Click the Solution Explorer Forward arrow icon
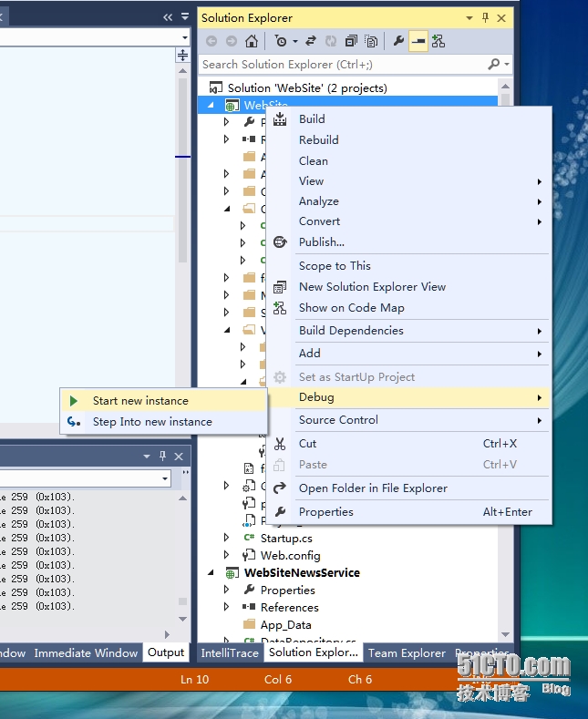 click(x=232, y=41)
